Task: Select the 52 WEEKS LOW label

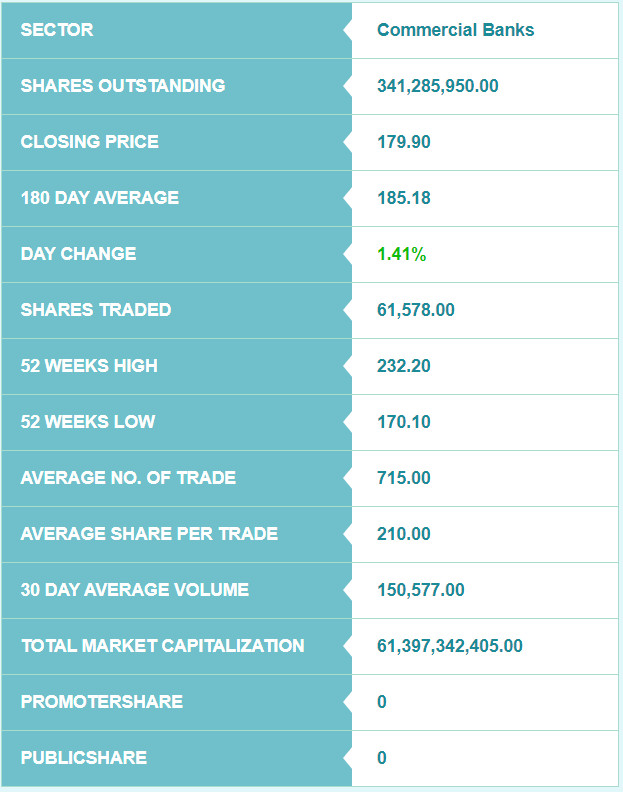Action: point(88,422)
